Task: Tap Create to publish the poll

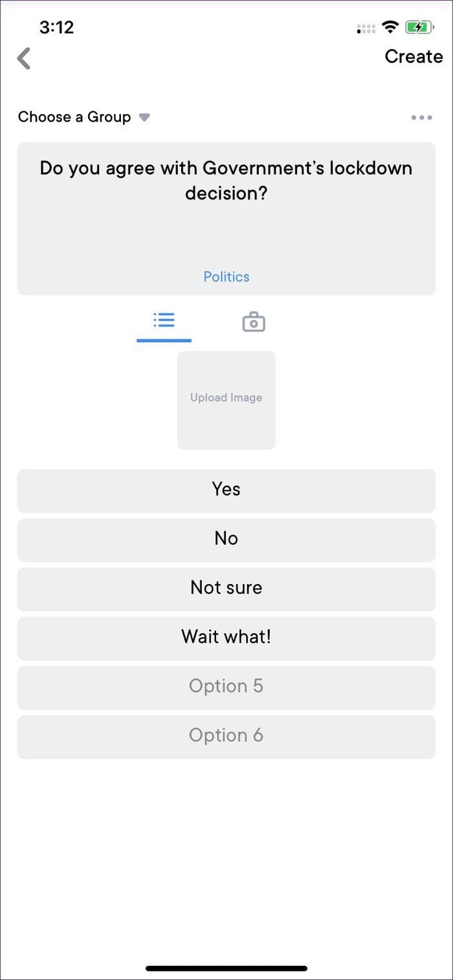Action: pyautogui.click(x=414, y=56)
